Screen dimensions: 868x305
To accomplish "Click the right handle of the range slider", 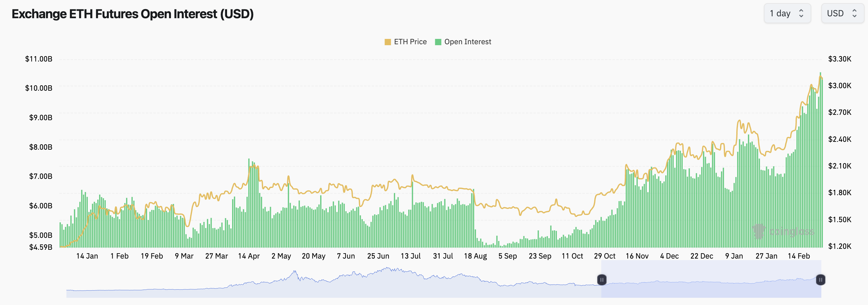I will click(820, 280).
